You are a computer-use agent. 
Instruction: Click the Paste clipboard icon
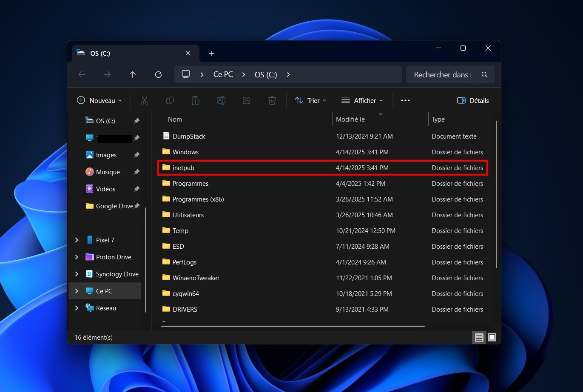click(196, 101)
